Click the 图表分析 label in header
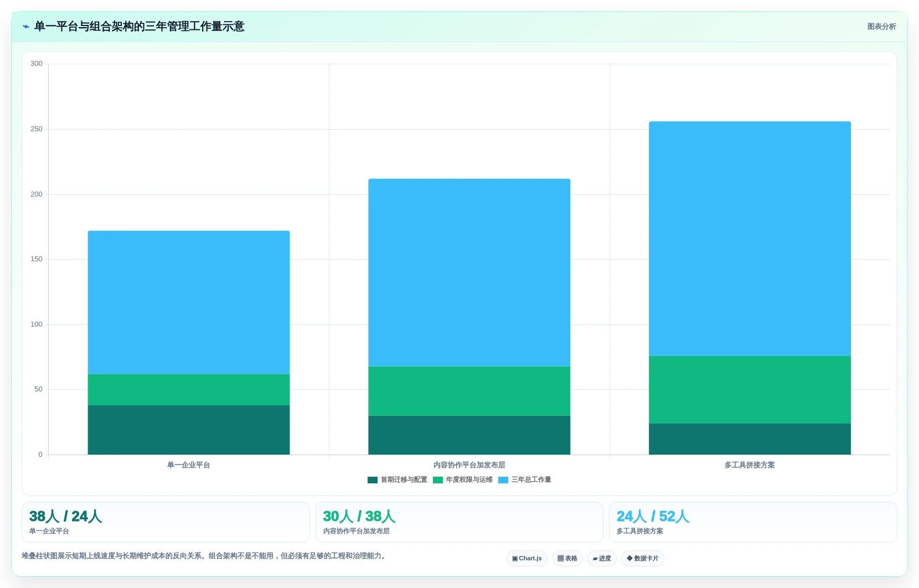919x588 pixels. pos(881,27)
